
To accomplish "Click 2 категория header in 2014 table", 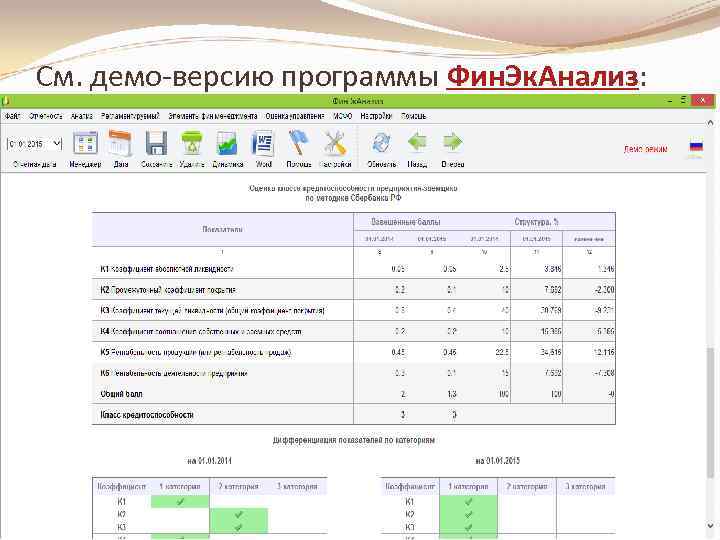I will 238,486.
